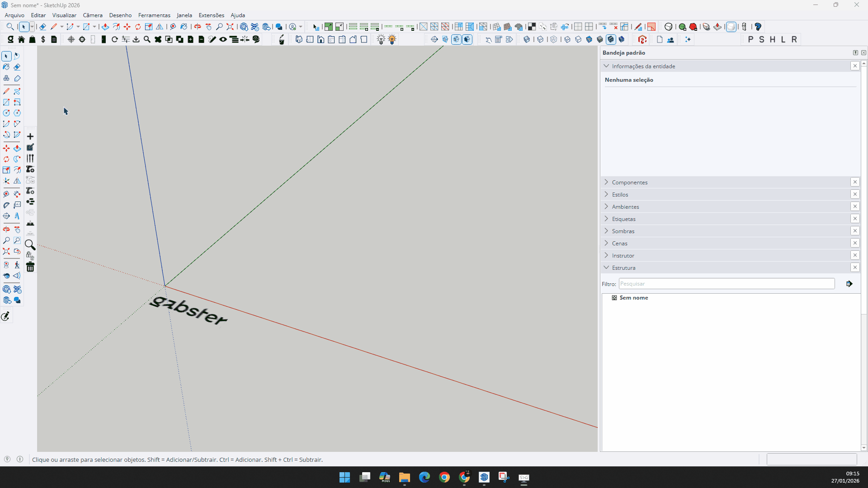Toggle the highlighted white cube toolbar button
The width and height of the screenshot is (868, 488).
point(731,27)
